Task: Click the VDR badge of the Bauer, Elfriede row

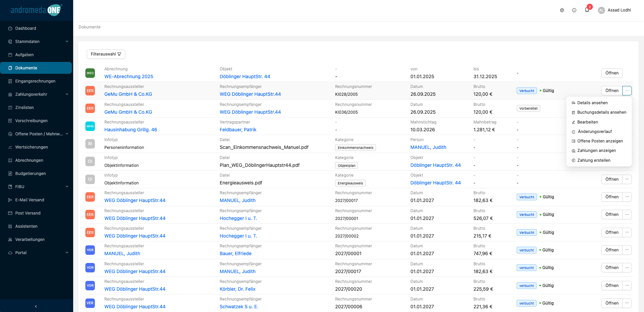Action: tap(90, 250)
